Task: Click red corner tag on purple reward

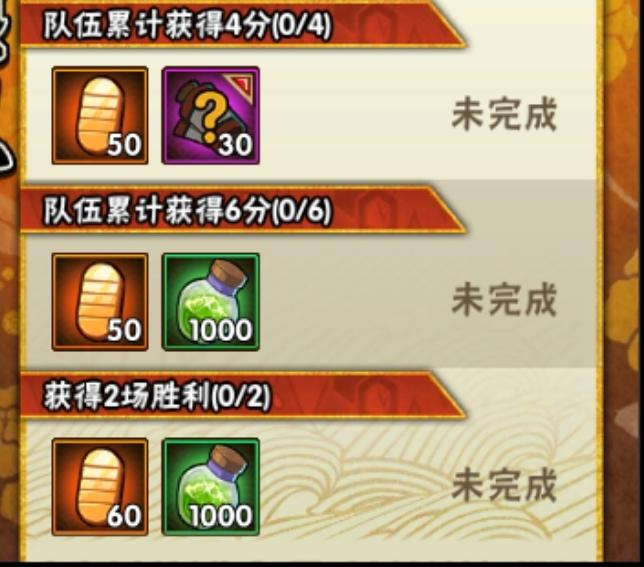Action: pos(240,83)
